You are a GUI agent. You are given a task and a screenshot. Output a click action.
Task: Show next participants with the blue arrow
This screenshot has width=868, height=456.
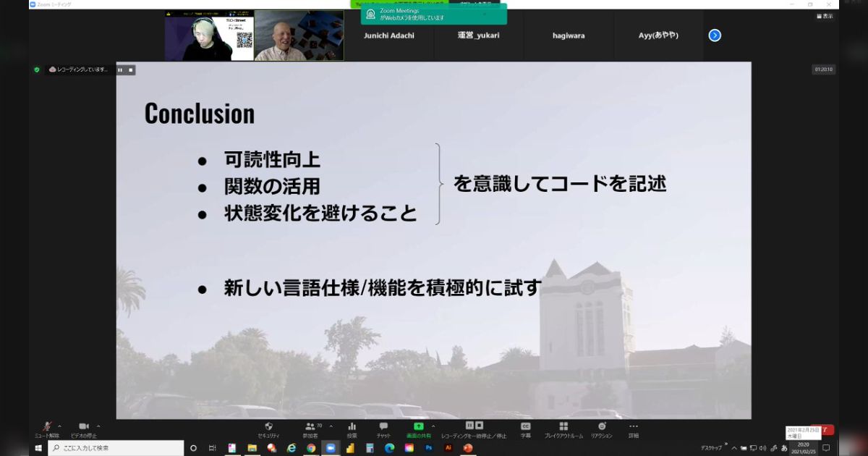(715, 35)
